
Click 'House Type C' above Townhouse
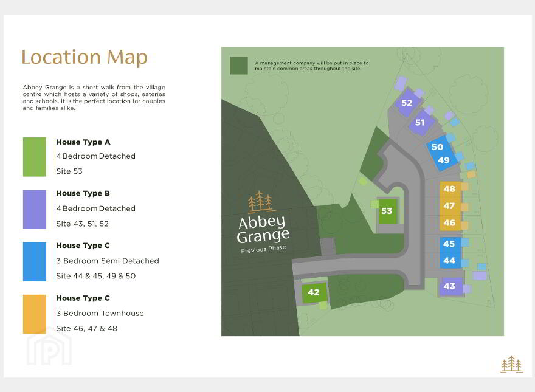[x=83, y=298]
